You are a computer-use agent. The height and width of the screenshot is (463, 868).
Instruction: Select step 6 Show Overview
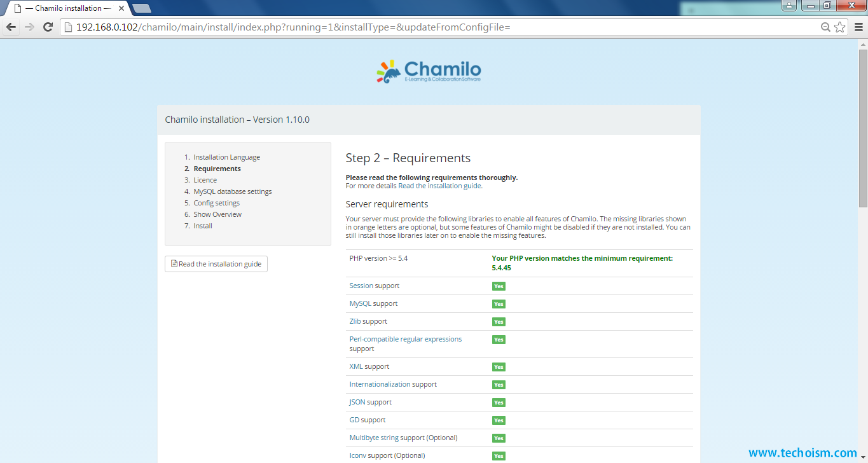pyautogui.click(x=217, y=214)
